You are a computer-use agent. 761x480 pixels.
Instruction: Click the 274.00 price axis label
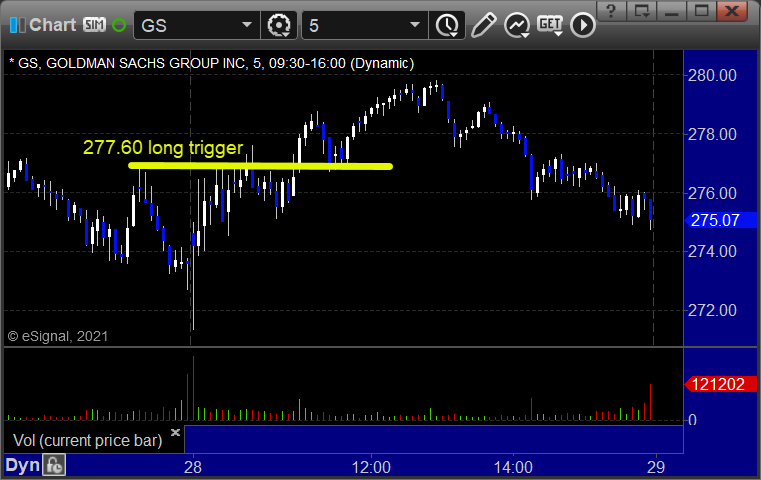click(x=712, y=251)
